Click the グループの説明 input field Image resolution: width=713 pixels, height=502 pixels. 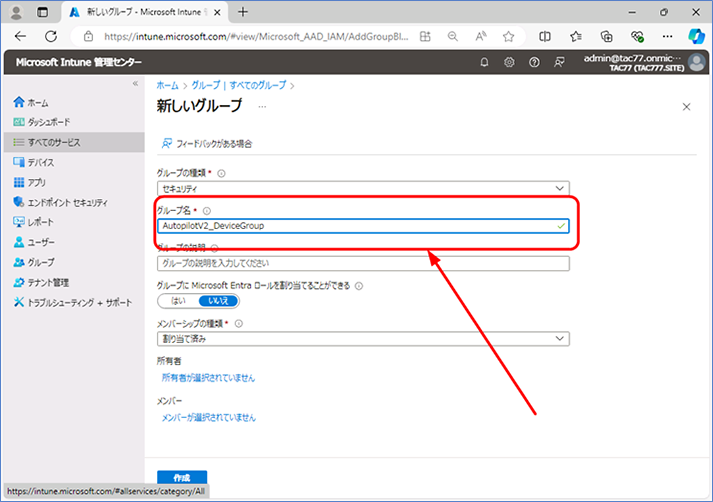(363, 263)
